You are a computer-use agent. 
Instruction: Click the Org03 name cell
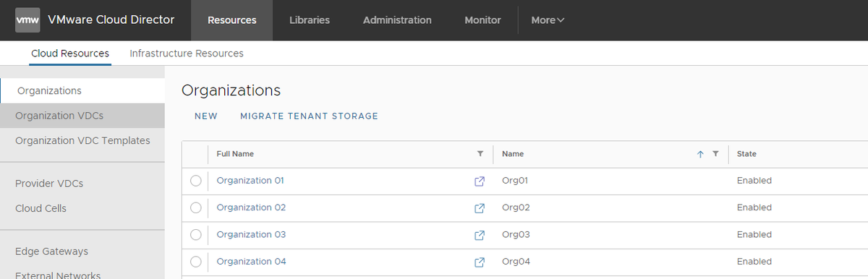coord(516,235)
